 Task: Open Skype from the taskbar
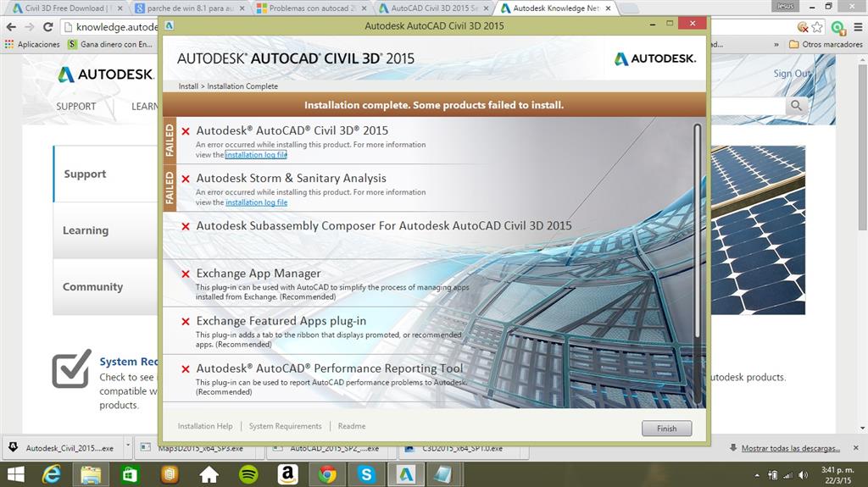[366, 475]
